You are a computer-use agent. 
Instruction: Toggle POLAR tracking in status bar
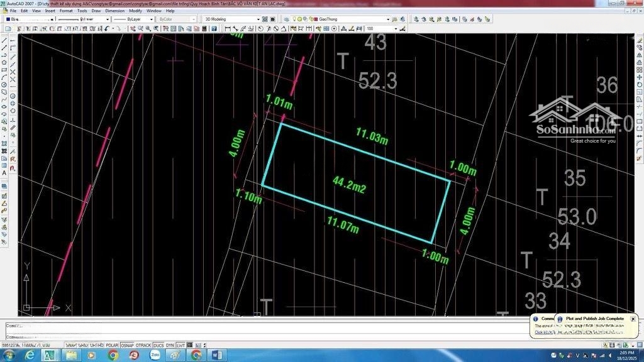tap(112, 345)
